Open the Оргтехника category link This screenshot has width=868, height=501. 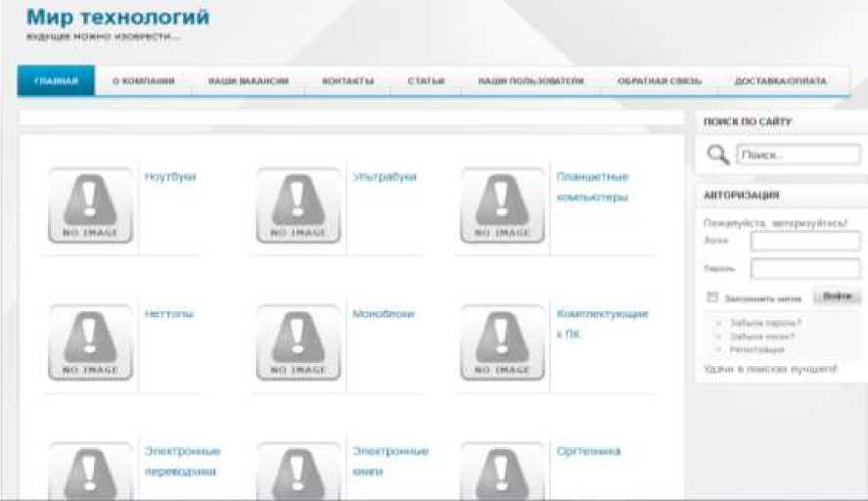click(x=588, y=451)
